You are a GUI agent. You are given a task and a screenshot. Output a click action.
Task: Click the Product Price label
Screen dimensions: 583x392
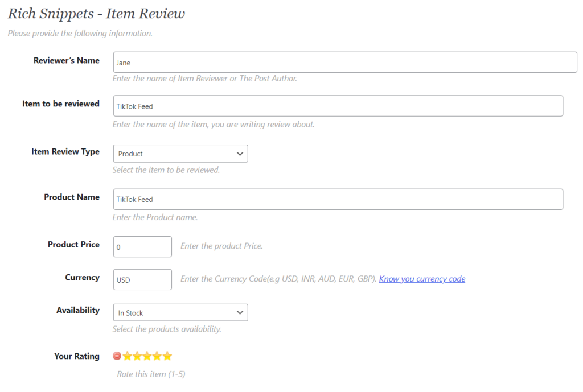click(x=73, y=245)
